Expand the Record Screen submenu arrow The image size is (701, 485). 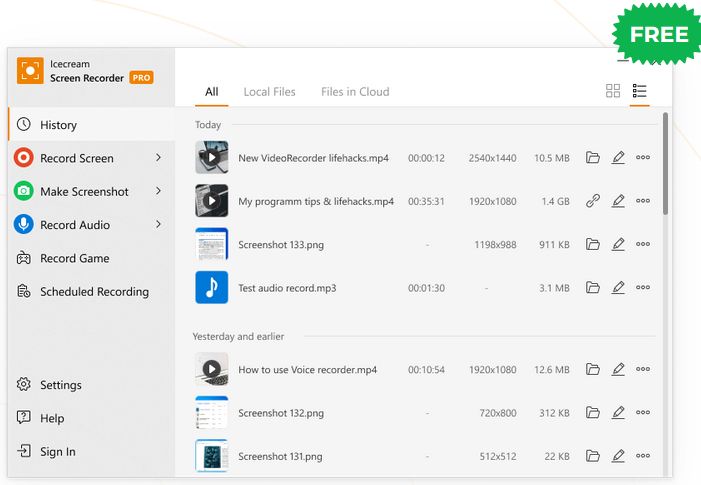(x=158, y=158)
